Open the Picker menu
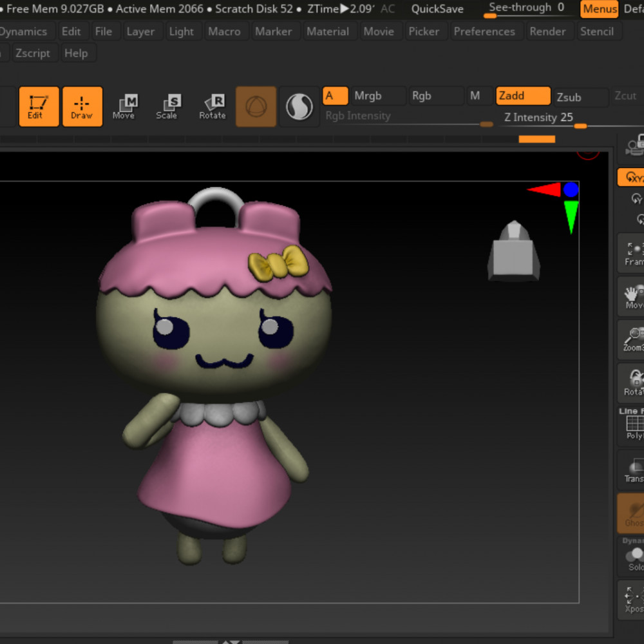The image size is (644, 644). pyautogui.click(x=424, y=31)
